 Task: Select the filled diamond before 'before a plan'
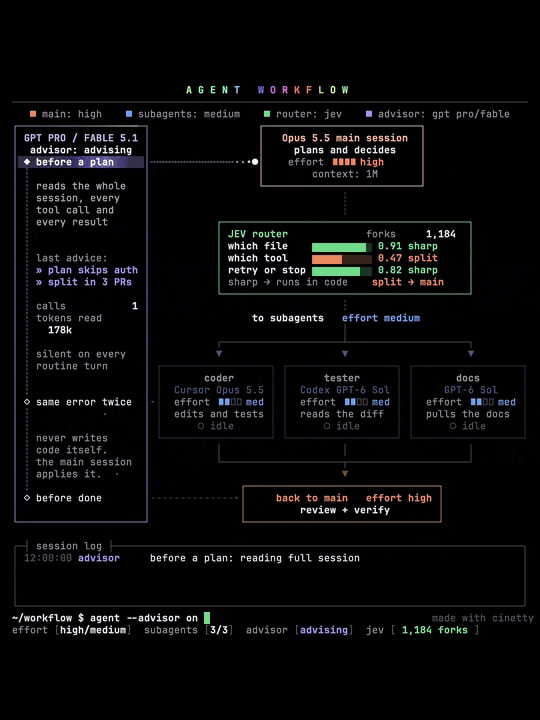click(x=27, y=162)
